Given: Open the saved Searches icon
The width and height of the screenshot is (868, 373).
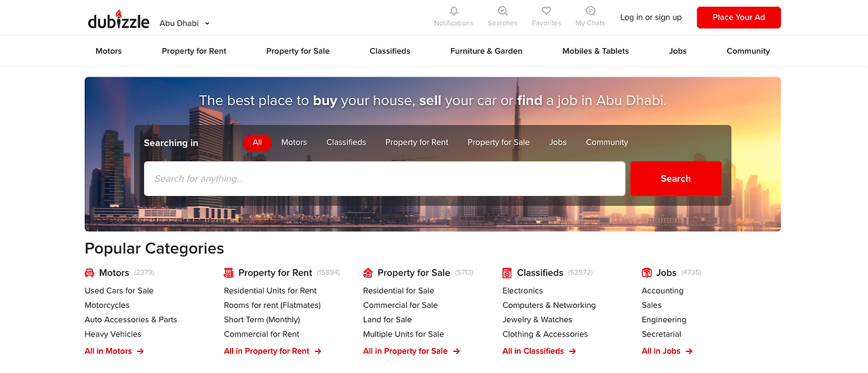Looking at the screenshot, I should tap(502, 11).
